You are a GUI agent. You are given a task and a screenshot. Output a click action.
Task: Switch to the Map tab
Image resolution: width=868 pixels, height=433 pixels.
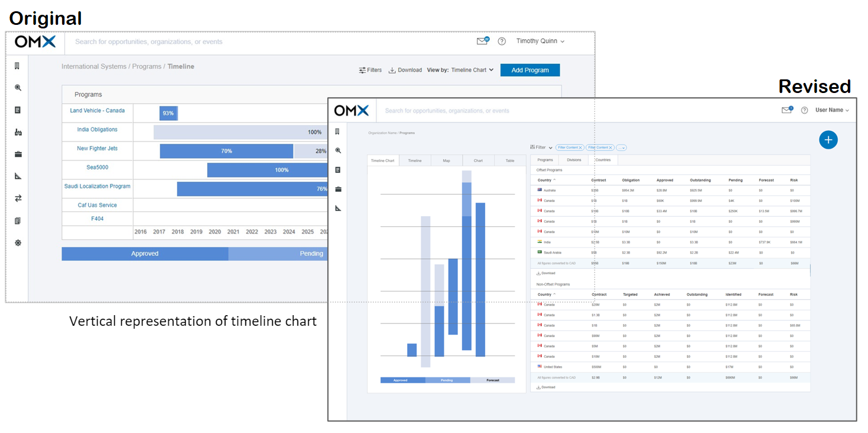[x=447, y=160]
